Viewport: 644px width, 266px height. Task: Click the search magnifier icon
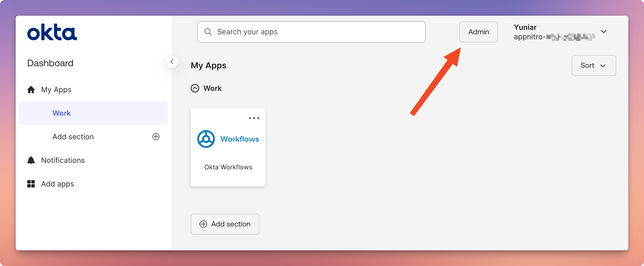208,32
